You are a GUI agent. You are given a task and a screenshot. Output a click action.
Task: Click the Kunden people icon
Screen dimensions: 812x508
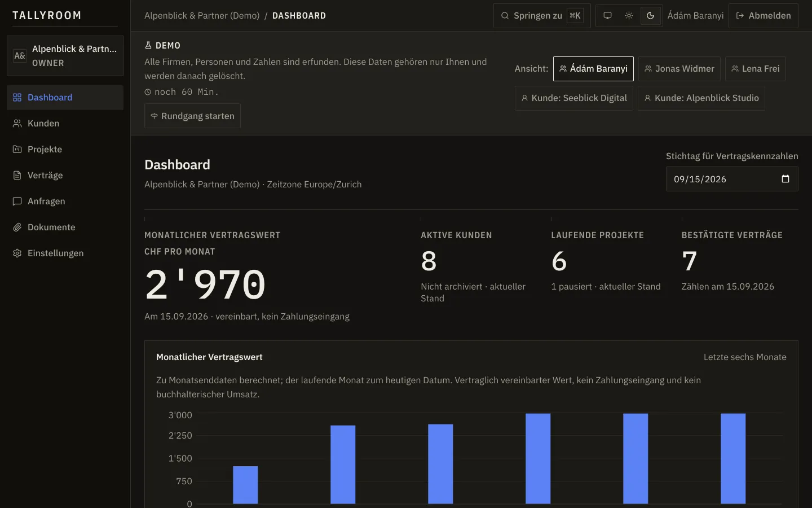point(17,124)
